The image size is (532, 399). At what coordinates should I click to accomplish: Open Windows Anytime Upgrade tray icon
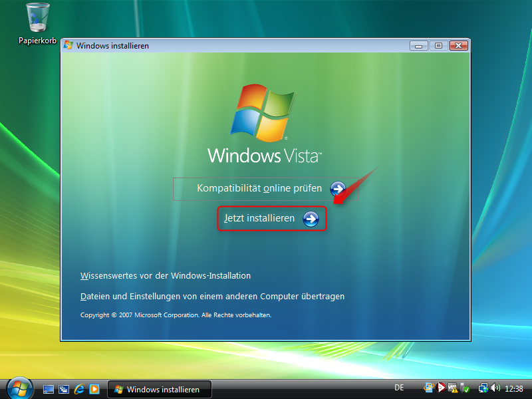[x=429, y=388]
